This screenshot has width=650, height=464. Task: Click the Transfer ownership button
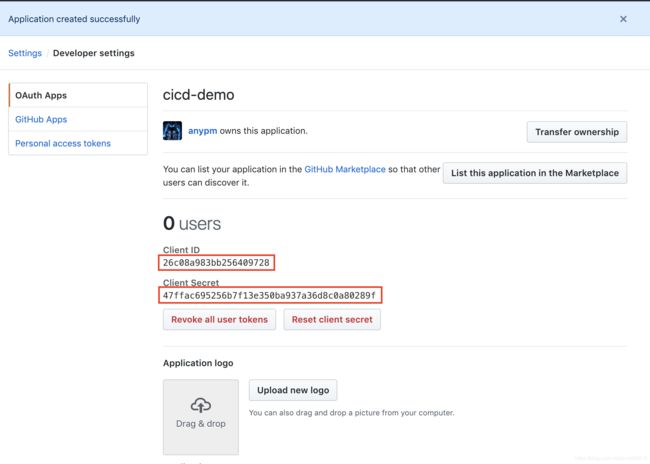577,132
